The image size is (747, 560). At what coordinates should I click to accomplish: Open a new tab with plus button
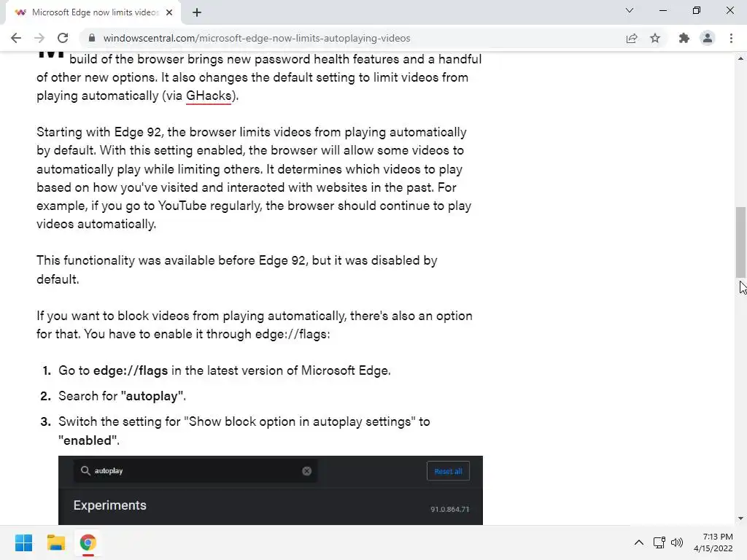[197, 12]
